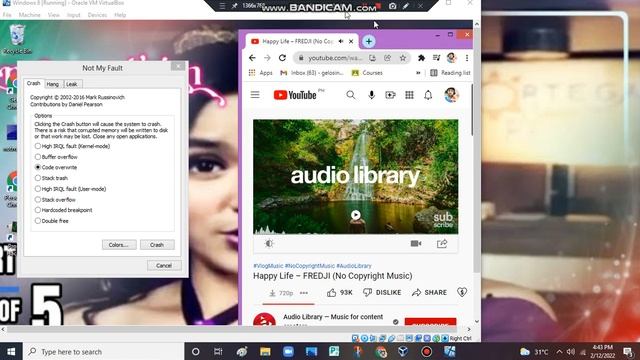Open YouTube Create video icon
This screenshot has width=640, height=360.
(x=390, y=95)
